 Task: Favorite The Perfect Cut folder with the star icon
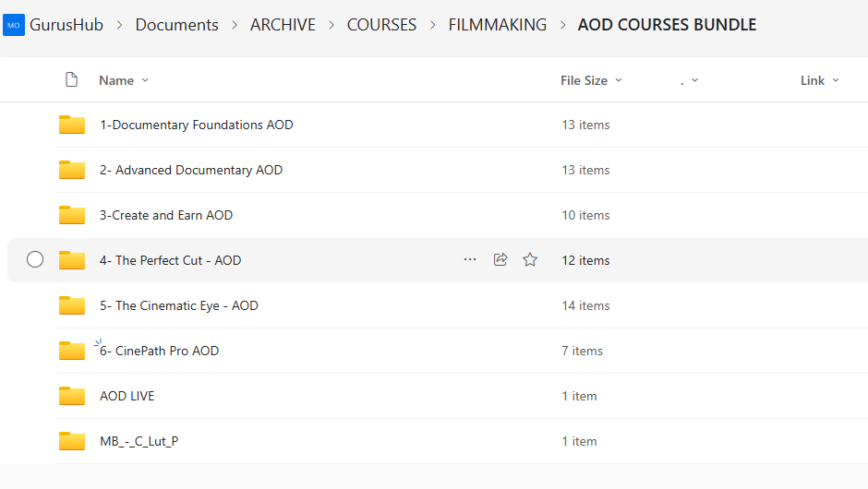(530, 260)
